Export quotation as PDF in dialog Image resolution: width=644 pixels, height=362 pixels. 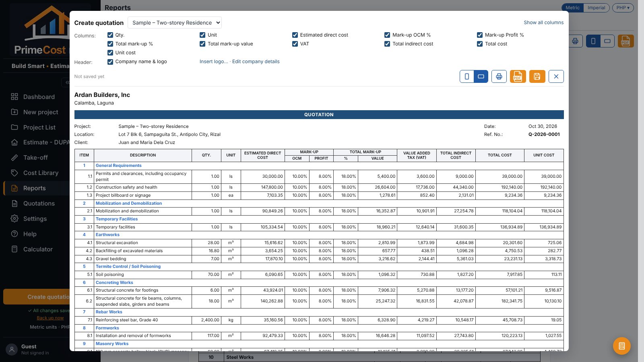point(518,76)
